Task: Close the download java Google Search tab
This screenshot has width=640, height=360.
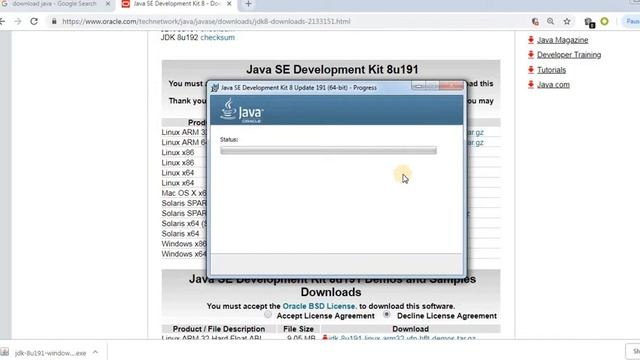Action: coord(108,4)
